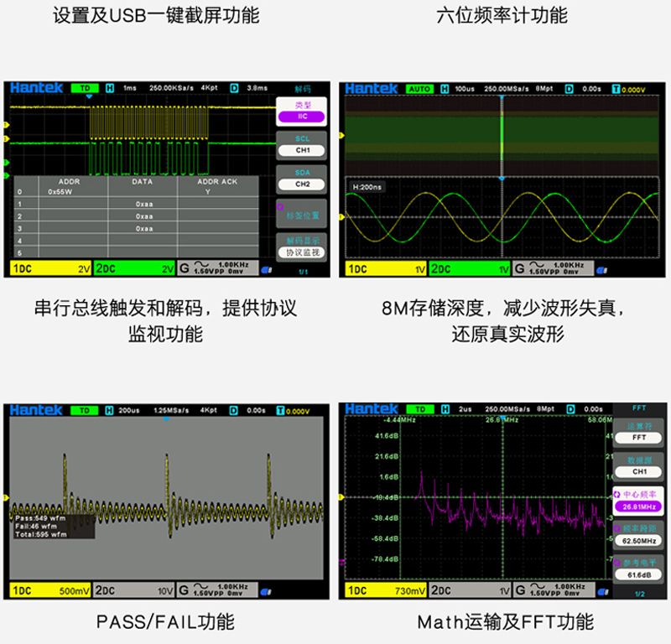Click the ADDR ACK column header

click(217, 182)
